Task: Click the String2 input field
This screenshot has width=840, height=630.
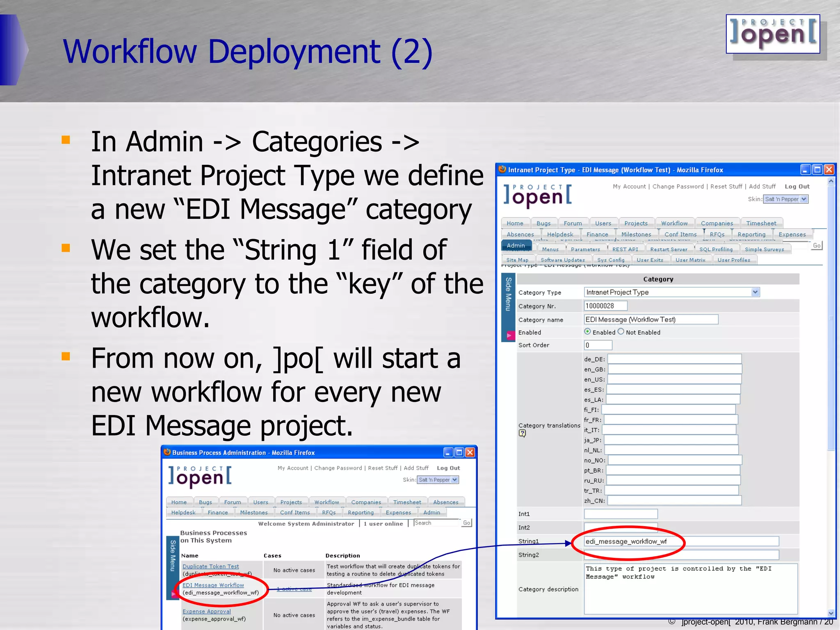Action: (x=681, y=555)
